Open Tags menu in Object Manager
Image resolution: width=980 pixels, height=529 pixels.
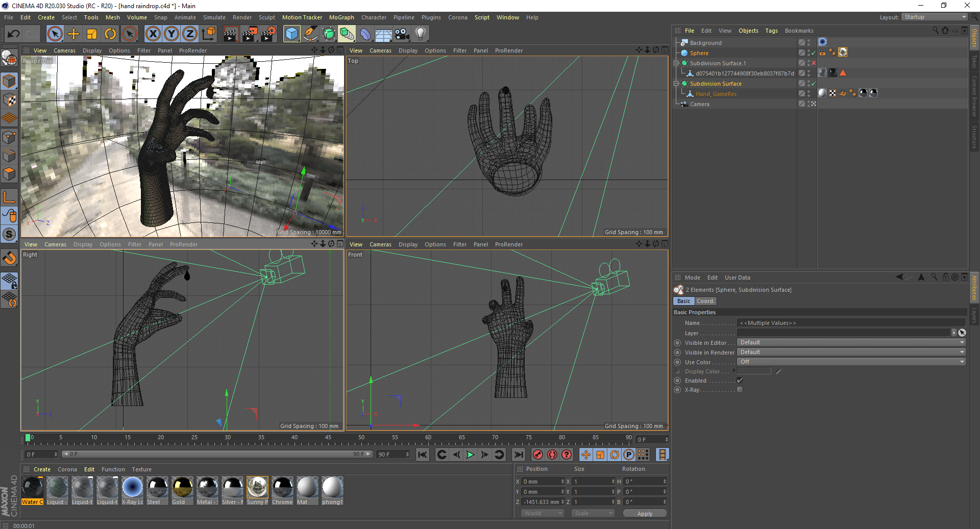[771, 31]
